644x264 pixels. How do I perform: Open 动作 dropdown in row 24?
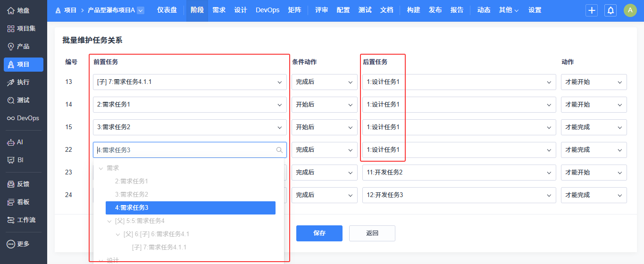pyautogui.click(x=594, y=195)
